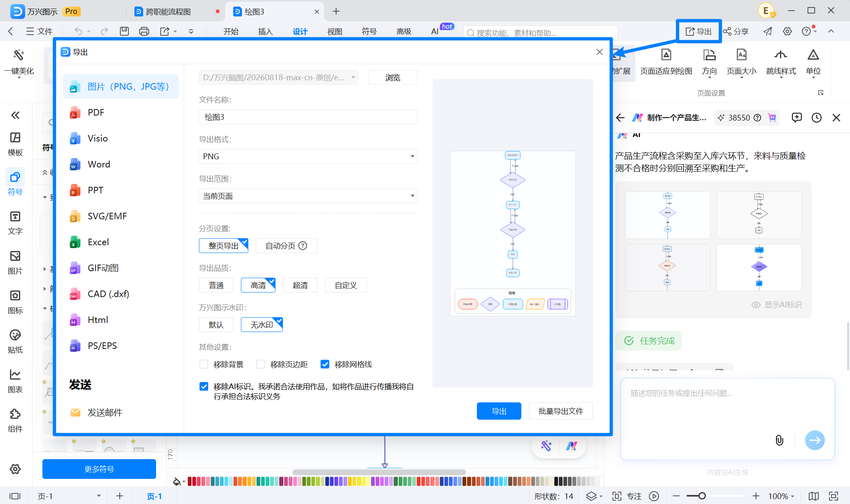
Task: Click the 文件名称 input field
Action: pos(308,117)
